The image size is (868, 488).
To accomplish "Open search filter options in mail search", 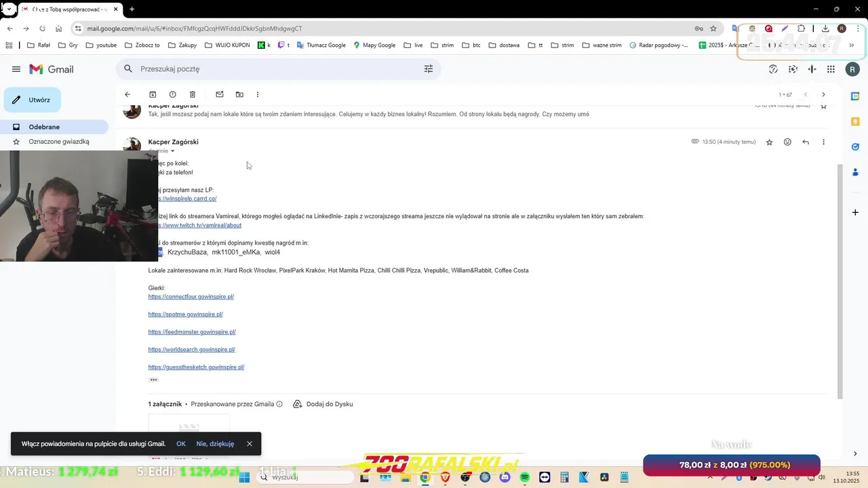I will tap(429, 69).
